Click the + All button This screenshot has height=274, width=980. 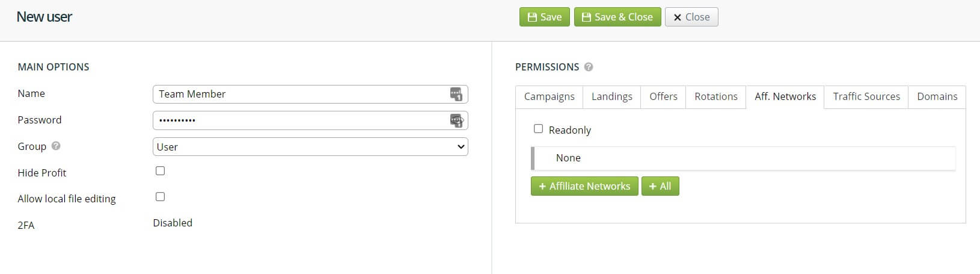[660, 186]
